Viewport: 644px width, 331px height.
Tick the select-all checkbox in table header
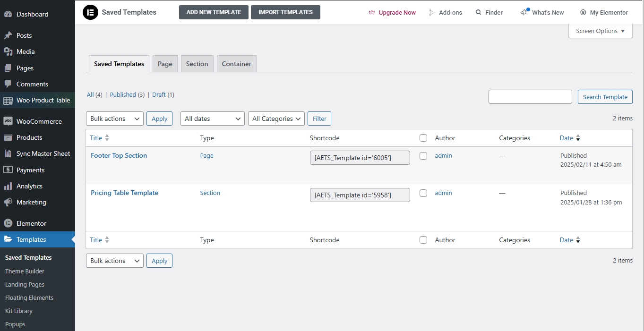pyautogui.click(x=423, y=138)
